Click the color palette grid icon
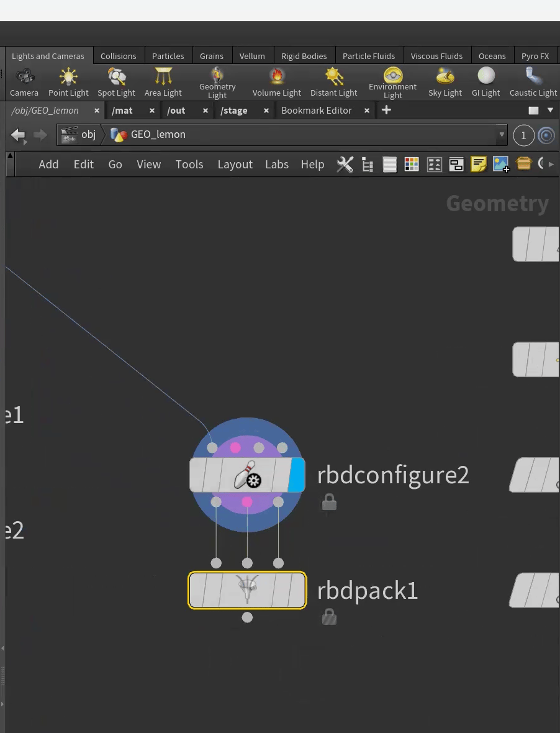The image size is (560, 733). tap(411, 165)
